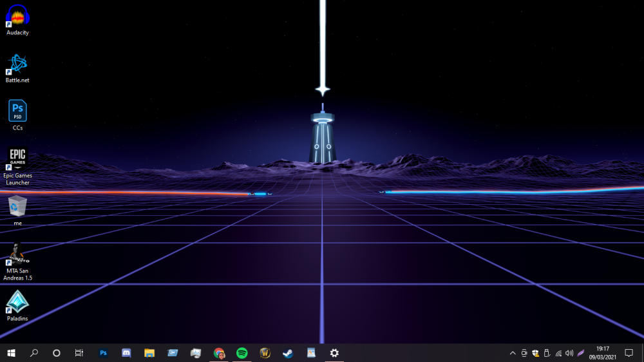The image size is (644, 362).
Task: Open Steam from the taskbar
Action: click(x=288, y=353)
